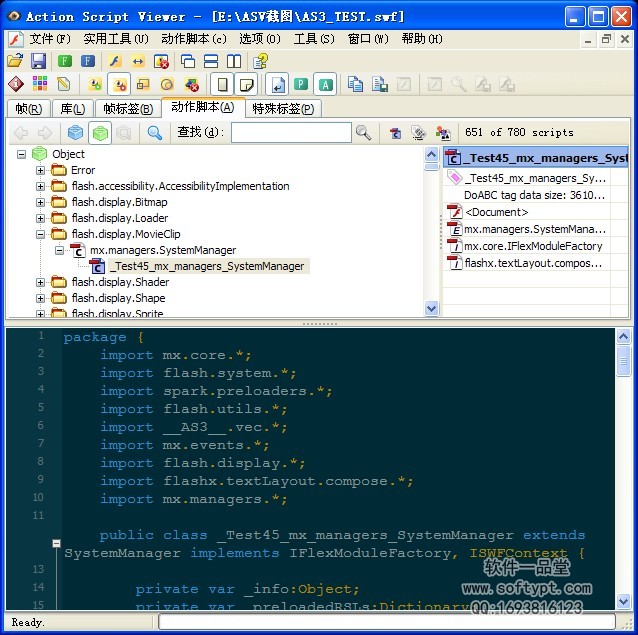
Task: Toggle the sticky note layout button
Action: pyautogui.click(x=246, y=84)
